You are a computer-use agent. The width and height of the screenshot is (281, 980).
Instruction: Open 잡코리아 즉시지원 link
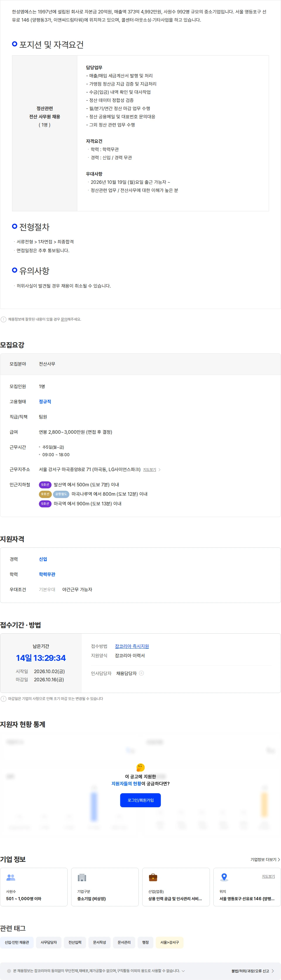tap(132, 646)
